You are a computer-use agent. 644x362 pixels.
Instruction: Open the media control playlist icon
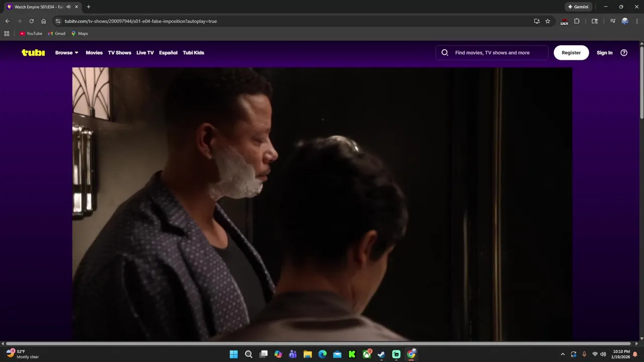pyautogui.click(x=612, y=21)
